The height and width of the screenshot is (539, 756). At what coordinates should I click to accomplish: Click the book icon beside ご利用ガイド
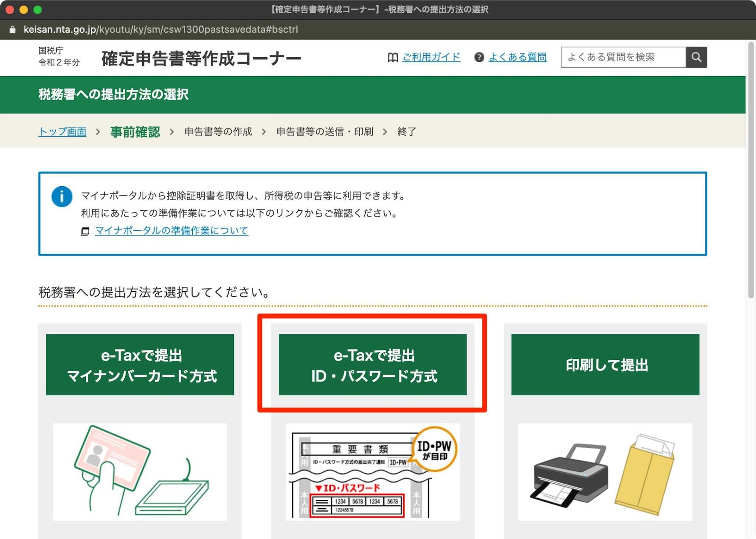pos(393,57)
